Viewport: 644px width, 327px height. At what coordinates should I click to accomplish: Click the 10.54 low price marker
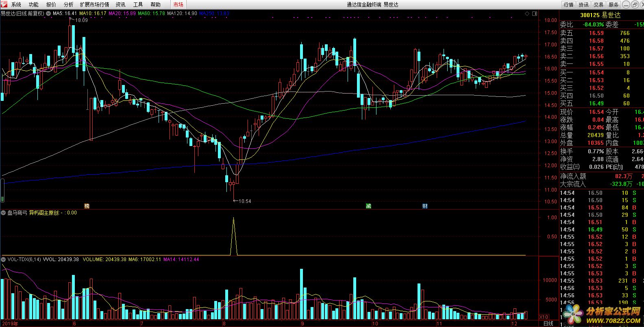point(245,201)
